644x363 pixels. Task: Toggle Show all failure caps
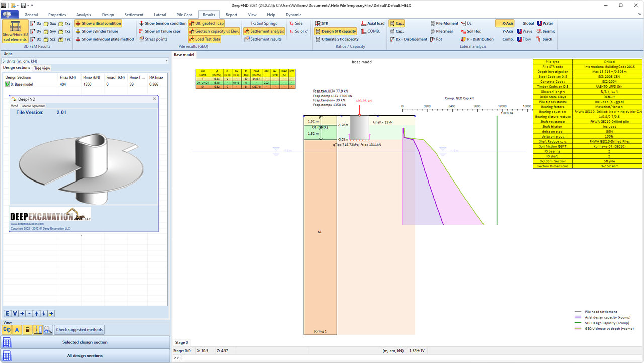pyautogui.click(x=159, y=31)
